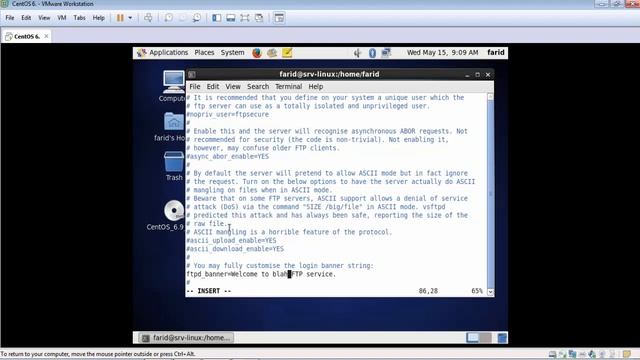Open VMware Edit menu

tap(26, 18)
